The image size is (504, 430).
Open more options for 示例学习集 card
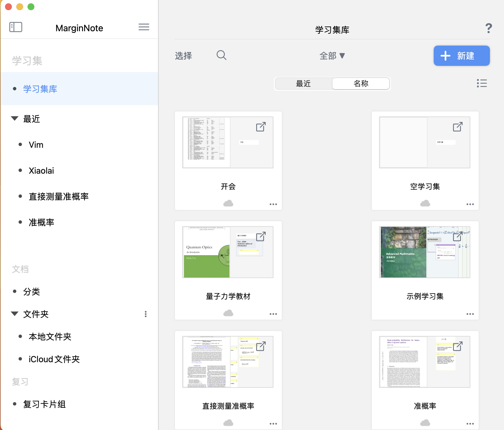coord(470,314)
